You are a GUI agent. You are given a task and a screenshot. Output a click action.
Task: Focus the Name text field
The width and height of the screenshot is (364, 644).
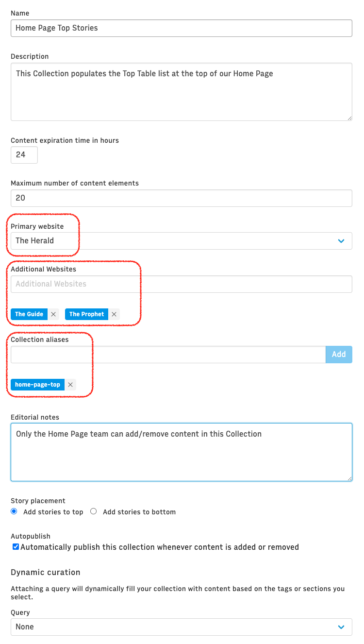coord(182,28)
